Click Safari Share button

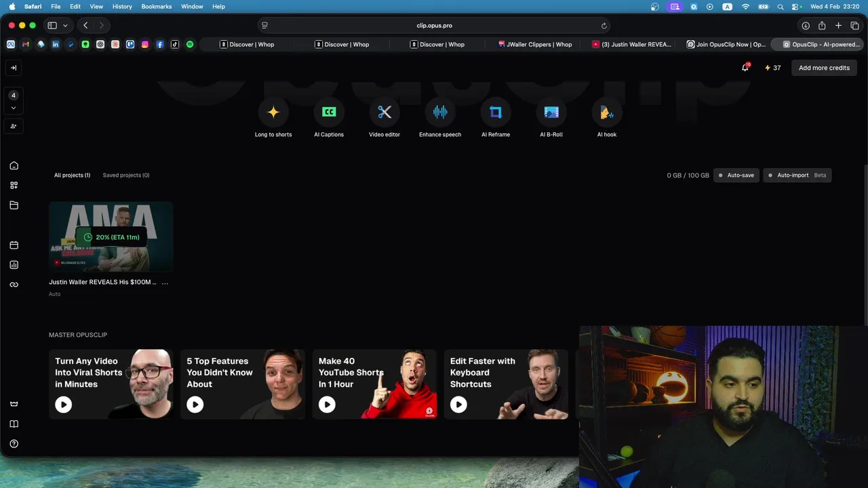point(822,26)
